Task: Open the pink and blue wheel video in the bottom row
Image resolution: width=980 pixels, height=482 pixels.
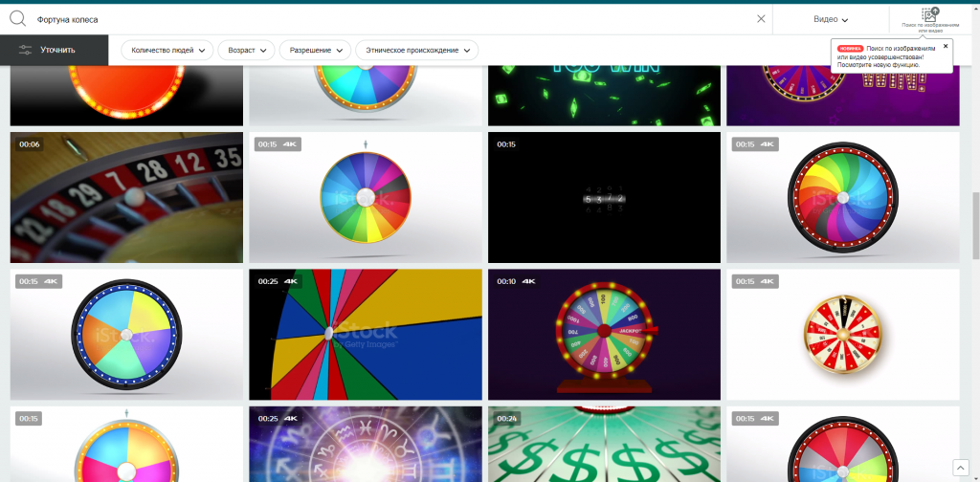Action: point(127,445)
